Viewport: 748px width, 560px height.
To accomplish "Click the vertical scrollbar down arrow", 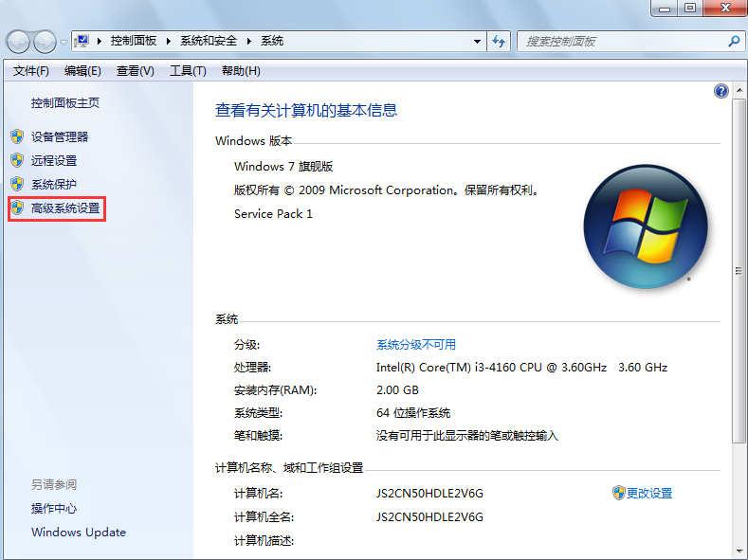I will pos(739,551).
